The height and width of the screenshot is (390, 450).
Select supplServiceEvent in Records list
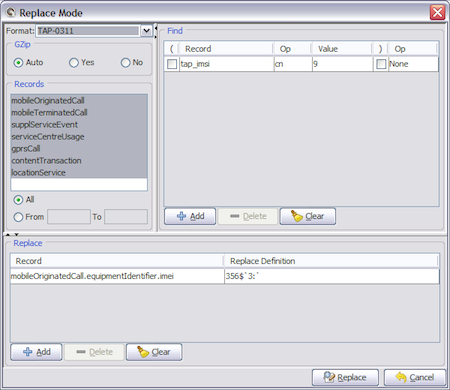coord(79,125)
